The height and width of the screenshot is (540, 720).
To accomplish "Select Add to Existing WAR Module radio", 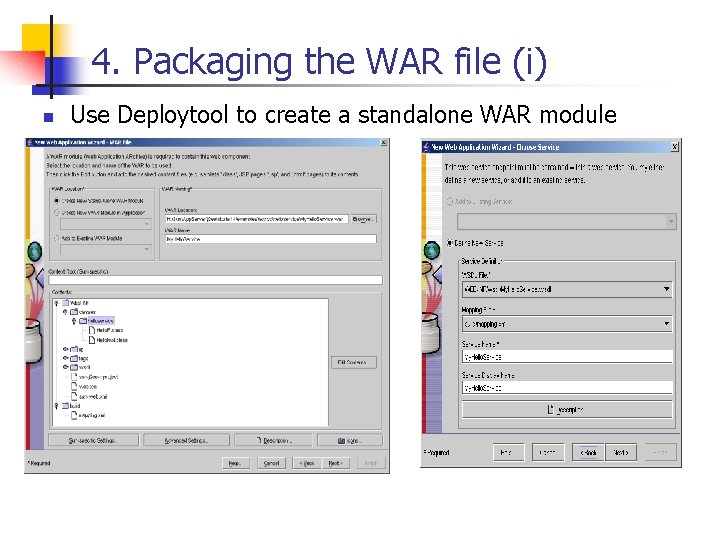I will coord(57,238).
